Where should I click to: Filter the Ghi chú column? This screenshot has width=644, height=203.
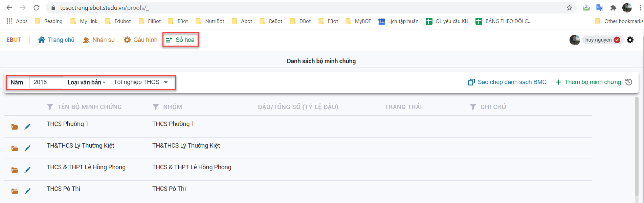click(473, 107)
